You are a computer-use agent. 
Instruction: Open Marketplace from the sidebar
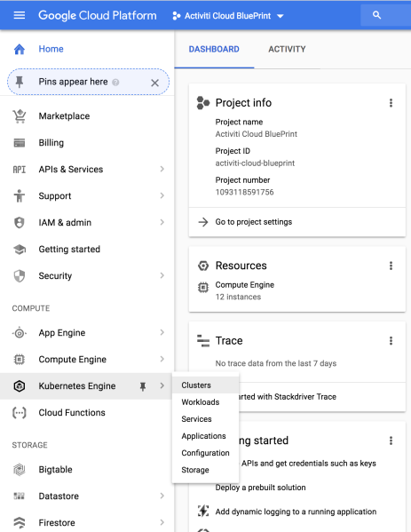[64, 116]
